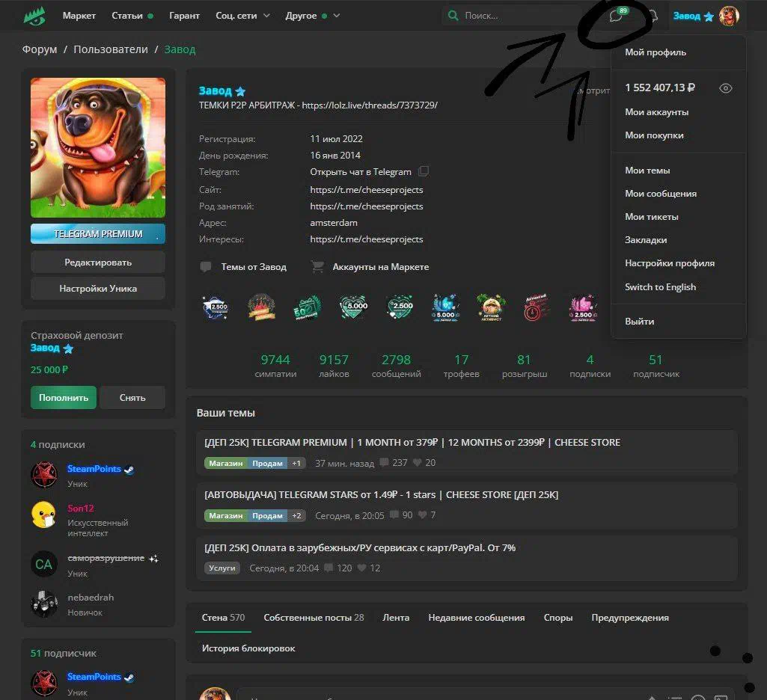Click the 5.000 heart trophy badge
Viewport: 767px width, 700px height.
[x=354, y=307]
